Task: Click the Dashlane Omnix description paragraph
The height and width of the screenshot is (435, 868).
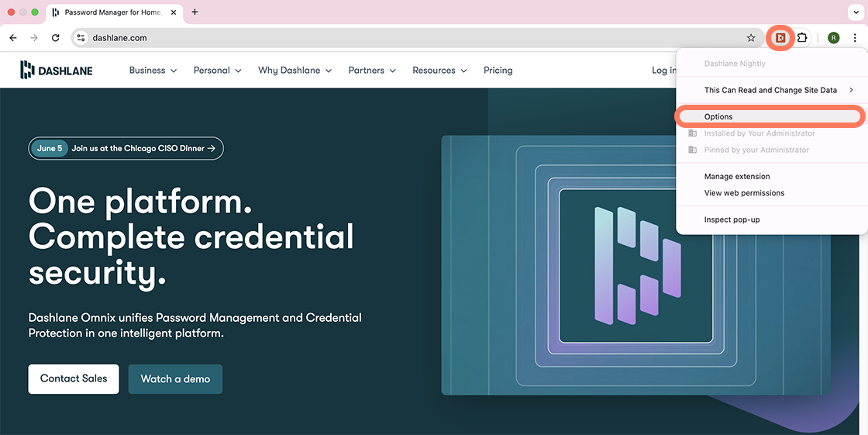Action: pyautogui.click(x=195, y=326)
